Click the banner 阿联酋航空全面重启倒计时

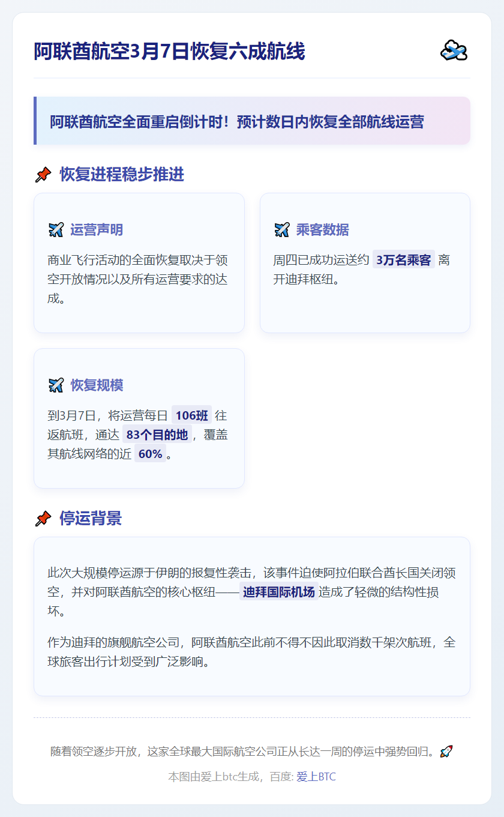(252, 121)
